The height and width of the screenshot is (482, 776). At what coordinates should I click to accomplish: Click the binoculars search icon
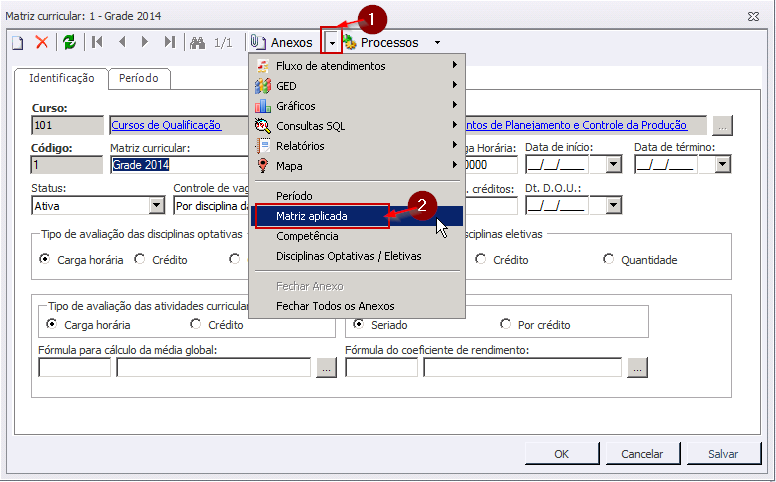[x=198, y=42]
